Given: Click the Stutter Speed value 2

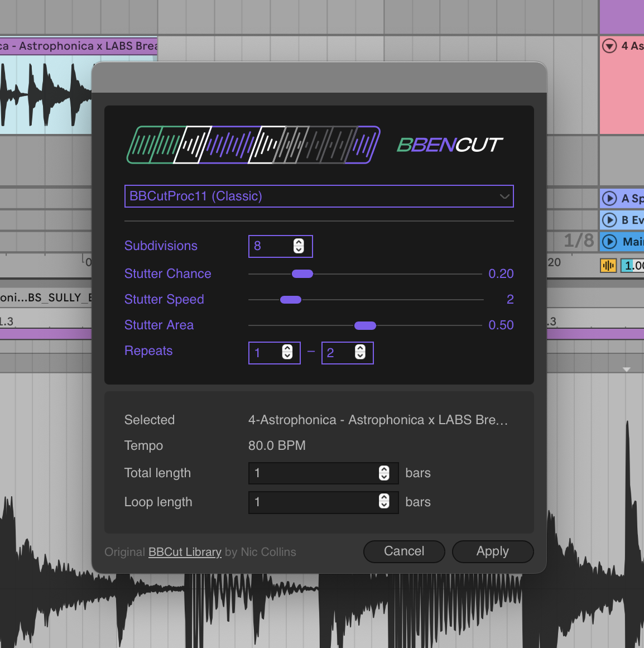Looking at the screenshot, I should (x=510, y=299).
